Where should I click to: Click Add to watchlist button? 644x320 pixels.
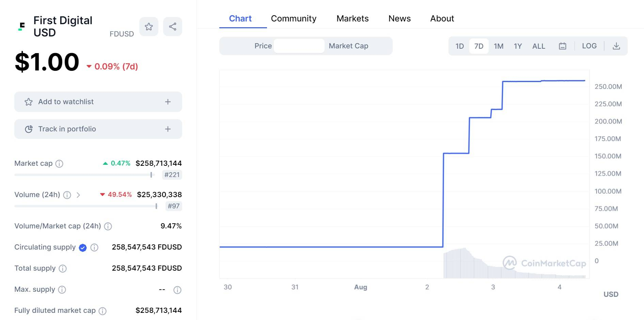pyautogui.click(x=98, y=102)
